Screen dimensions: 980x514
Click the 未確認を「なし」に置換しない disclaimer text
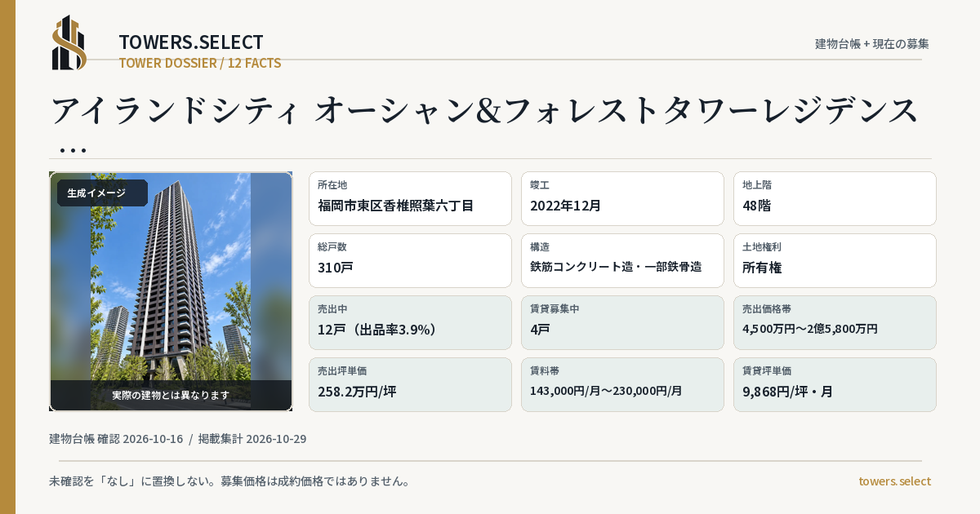229,481
